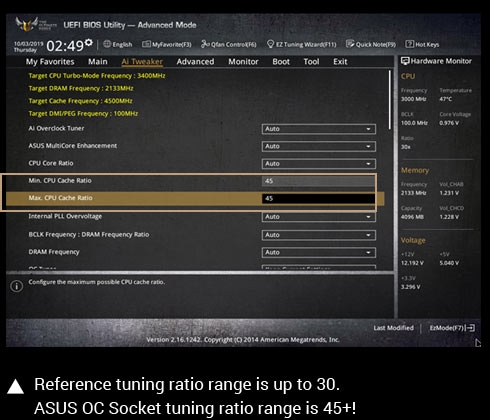Image resolution: width=490 pixels, height=420 pixels.
Task: Click the 10/03/2019 Thursday date
Action: coord(29,47)
